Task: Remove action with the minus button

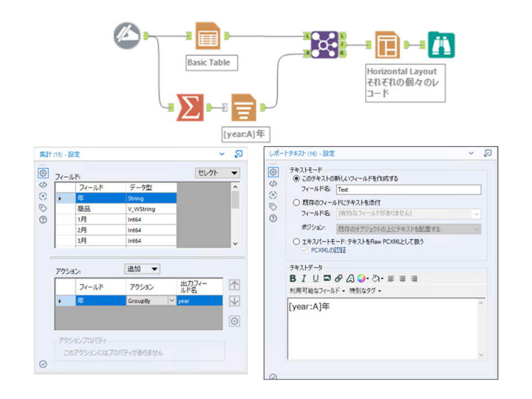Action: tap(234, 321)
